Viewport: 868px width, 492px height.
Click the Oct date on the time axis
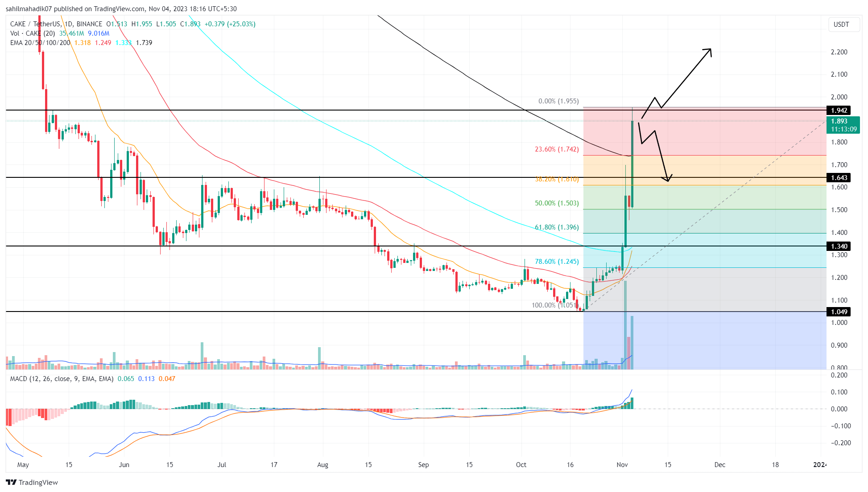pyautogui.click(x=521, y=464)
